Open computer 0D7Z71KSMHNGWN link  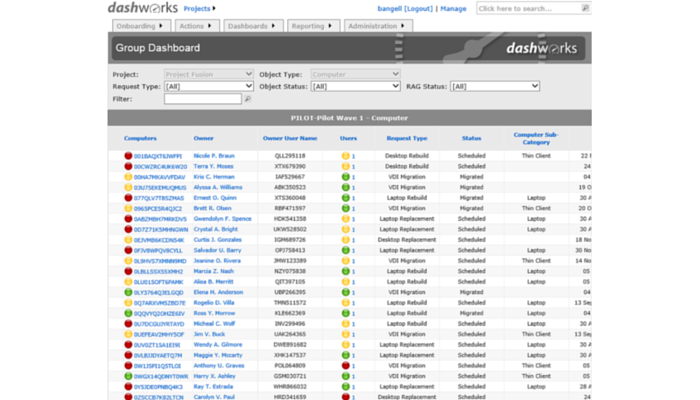161,229
